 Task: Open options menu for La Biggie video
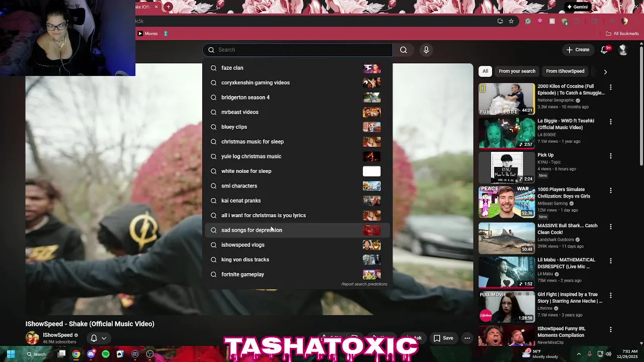tap(611, 122)
